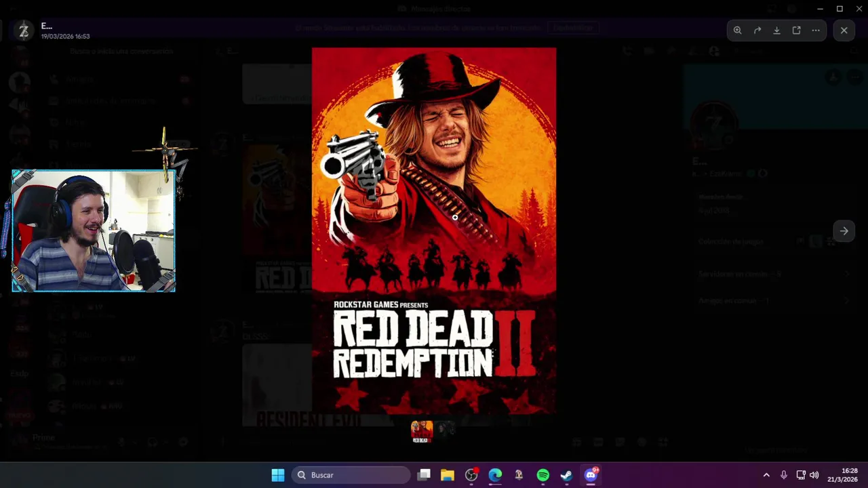Click the sender avatar in the viewer header
This screenshot has width=868, height=488.
[x=24, y=30]
